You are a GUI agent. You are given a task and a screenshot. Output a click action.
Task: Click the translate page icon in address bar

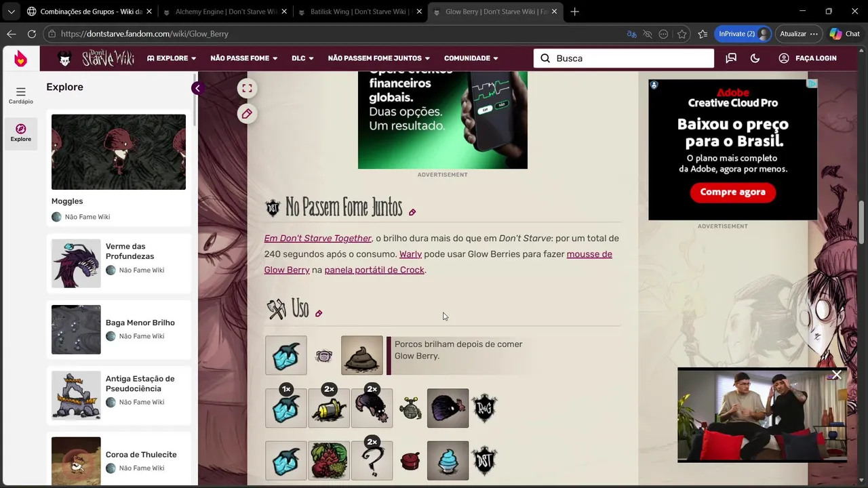click(631, 34)
